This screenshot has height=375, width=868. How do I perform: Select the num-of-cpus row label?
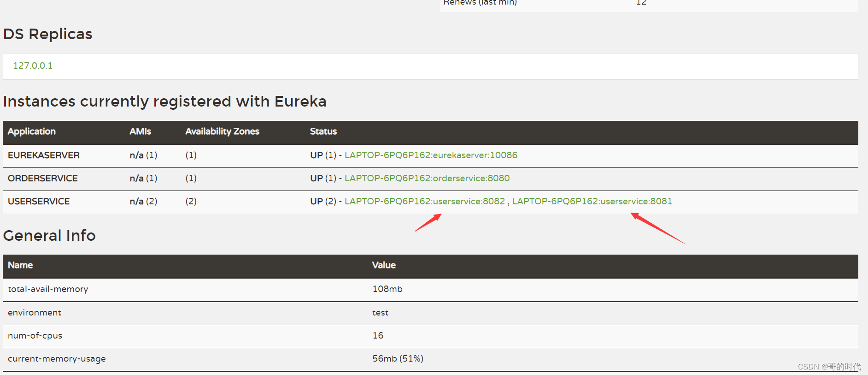[x=35, y=336]
